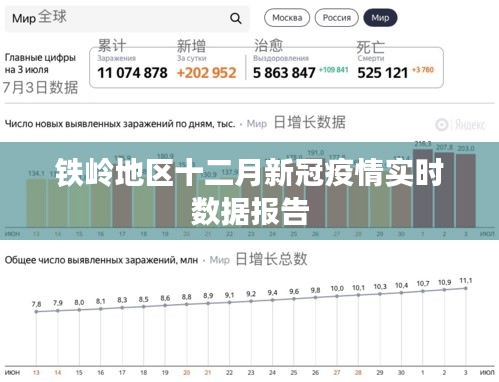Screen dimensions: 499x382
Task: Click daily increase value +202 952
Action: tap(207, 73)
